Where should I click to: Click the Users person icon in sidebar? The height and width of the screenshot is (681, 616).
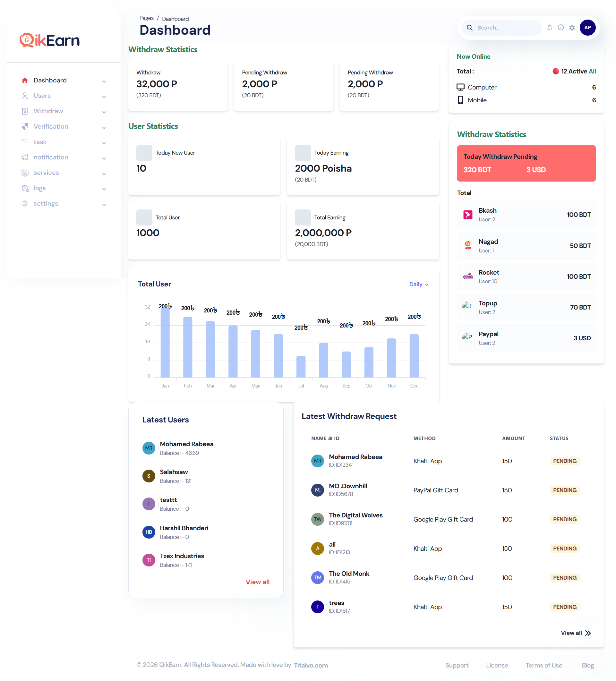[25, 96]
